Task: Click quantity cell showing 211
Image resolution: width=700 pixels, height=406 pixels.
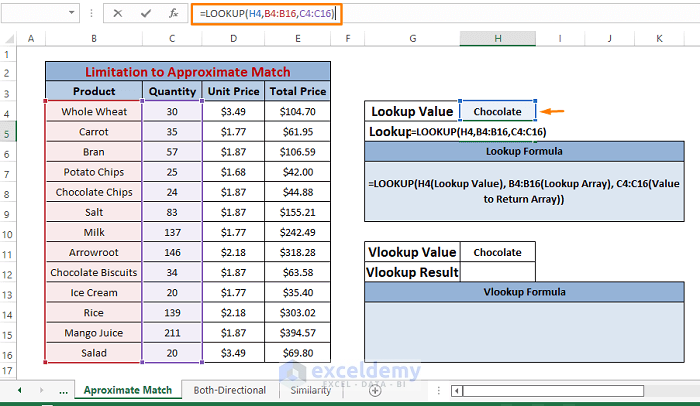Action: [172, 333]
